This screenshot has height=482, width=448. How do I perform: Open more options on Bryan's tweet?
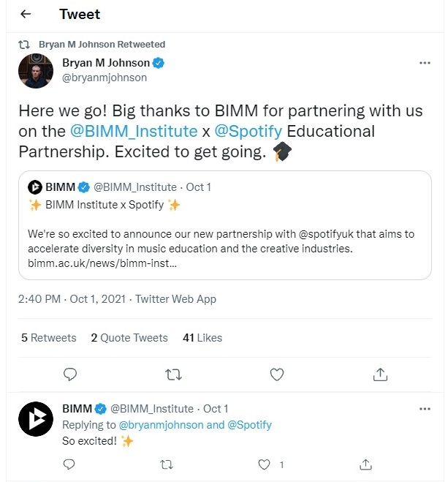(425, 63)
